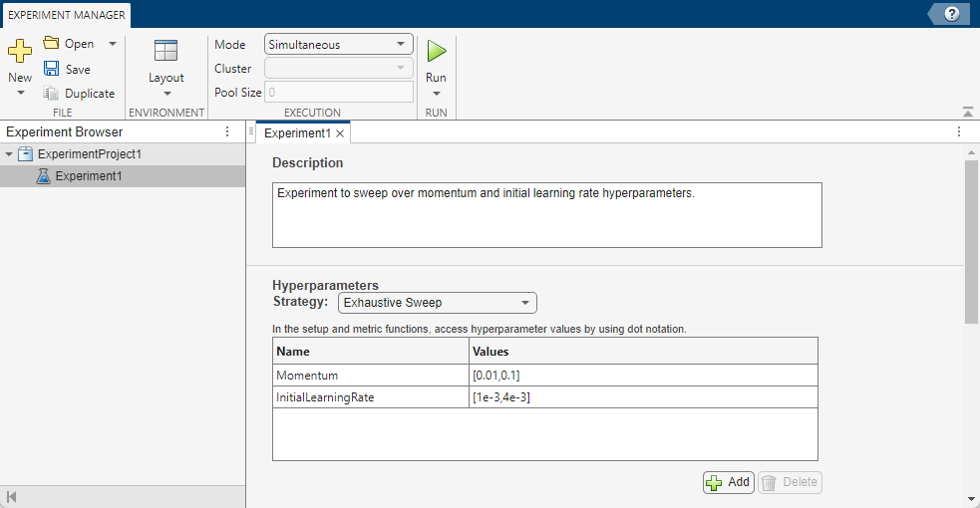
Task: Open help via the question mark icon
Action: [x=952, y=14]
